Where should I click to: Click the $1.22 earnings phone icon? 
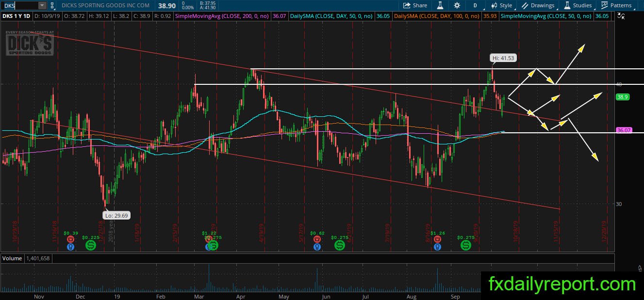click(209, 239)
